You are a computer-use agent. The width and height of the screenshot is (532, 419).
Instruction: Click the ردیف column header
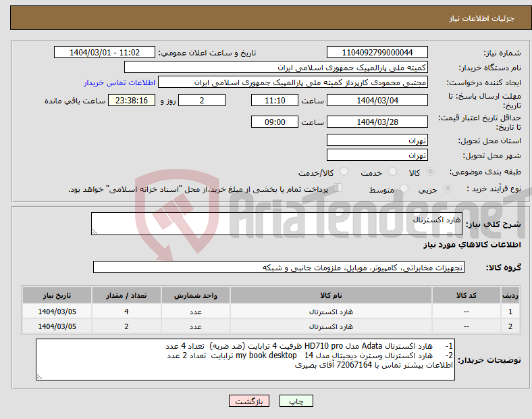(510, 295)
